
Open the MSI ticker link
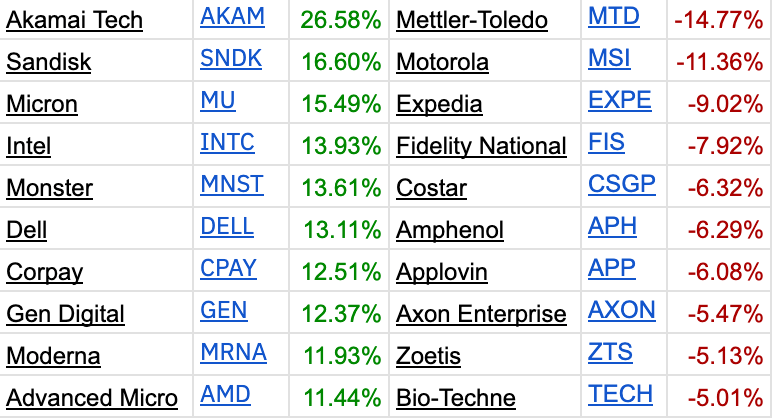click(x=609, y=59)
